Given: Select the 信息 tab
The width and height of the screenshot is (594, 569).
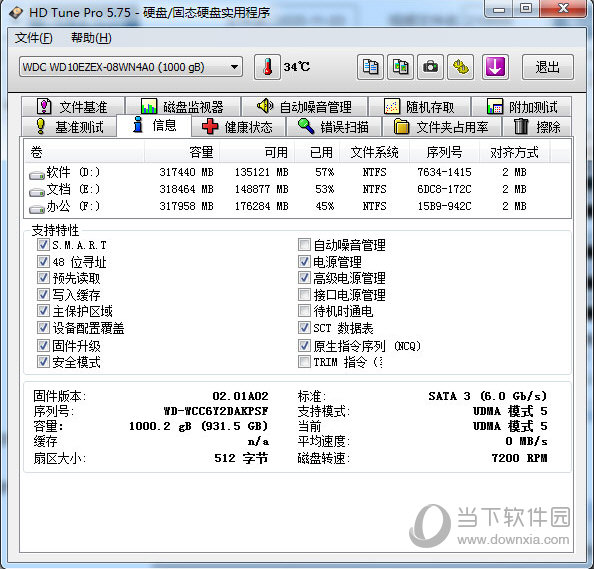Looking at the screenshot, I should click(154, 125).
